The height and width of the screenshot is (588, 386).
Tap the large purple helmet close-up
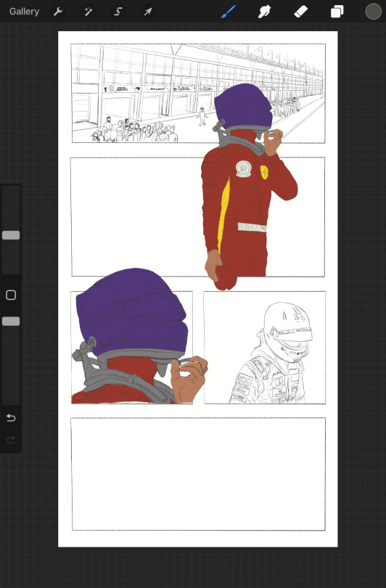(x=131, y=313)
